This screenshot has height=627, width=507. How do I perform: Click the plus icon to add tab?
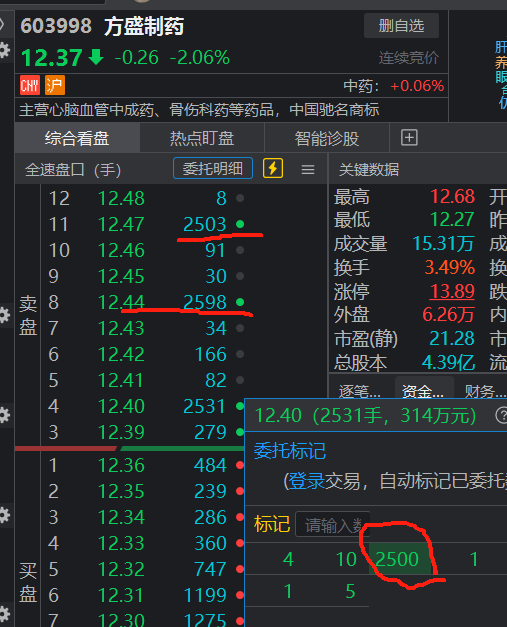click(409, 138)
